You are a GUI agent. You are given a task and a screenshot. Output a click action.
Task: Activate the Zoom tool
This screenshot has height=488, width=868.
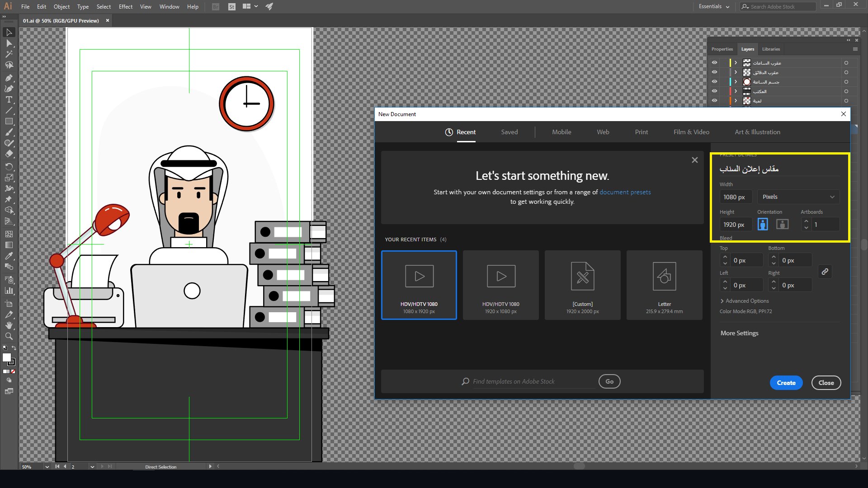pyautogui.click(x=9, y=336)
